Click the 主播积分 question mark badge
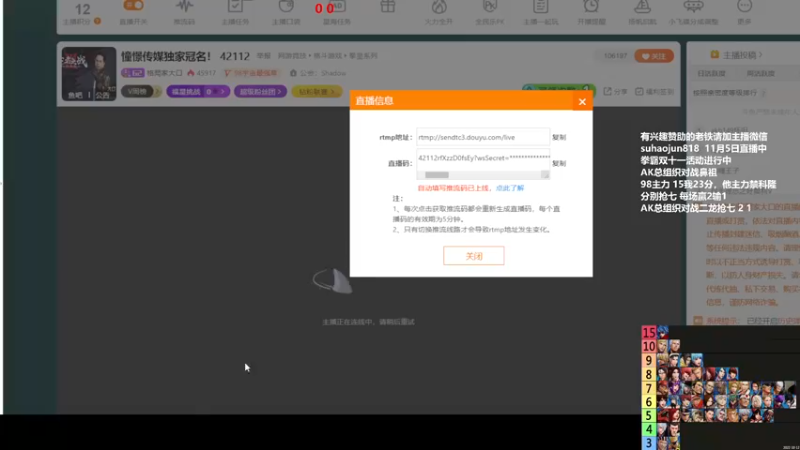The width and height of the screenshot is (800, 450). 97,21
